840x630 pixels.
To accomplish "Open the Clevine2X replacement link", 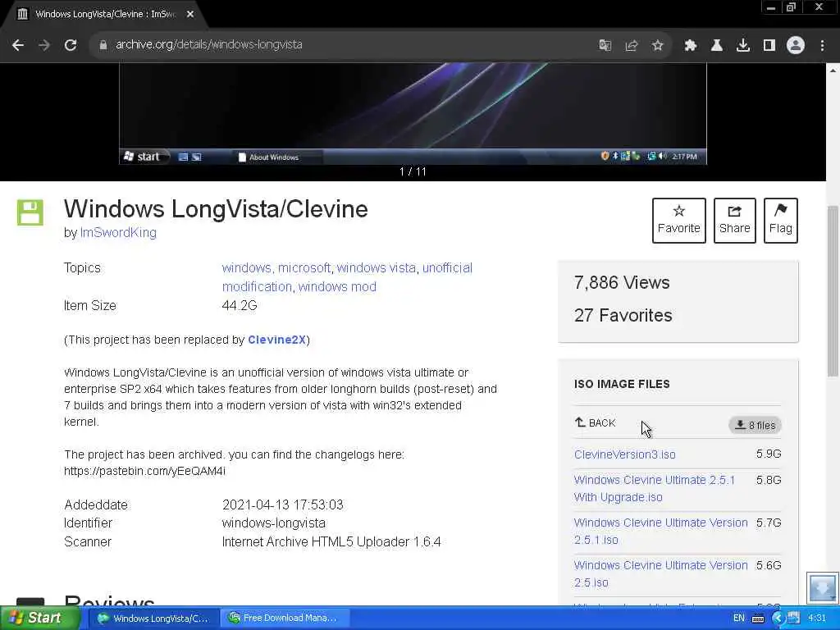I will pos(276,340).
